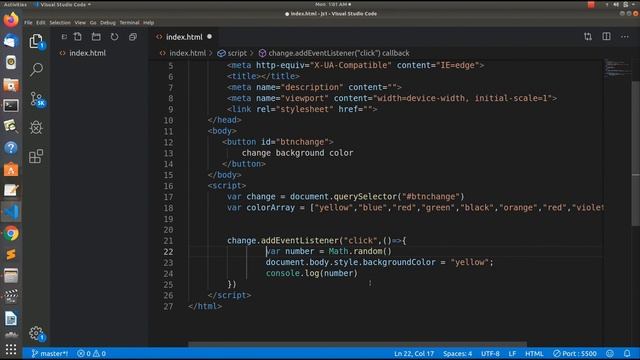
Task: Click Port : 5500 live server status
Action: click(x=575, y=353)
